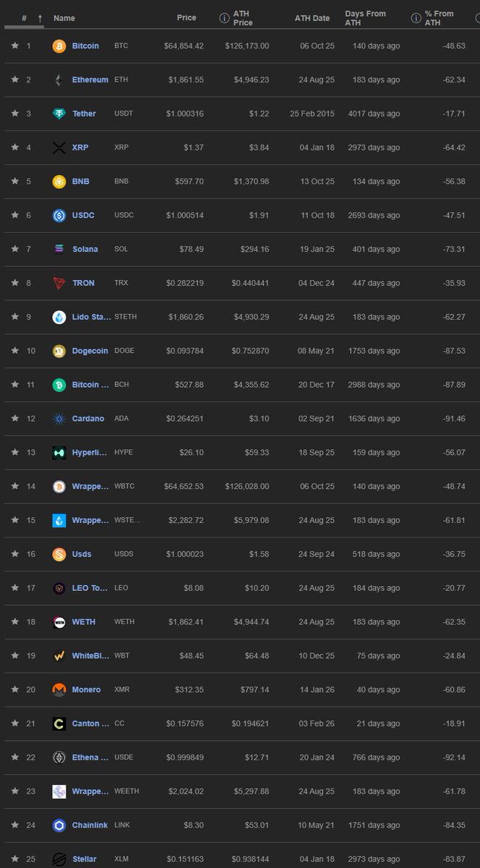The image size is (480, 868).
Task: Click the WETH row logo icon
Action: click(59, 622)
